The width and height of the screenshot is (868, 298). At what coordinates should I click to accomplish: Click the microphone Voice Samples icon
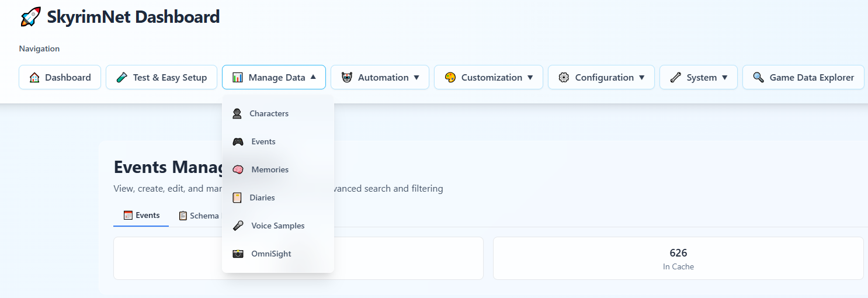(238, 226)
